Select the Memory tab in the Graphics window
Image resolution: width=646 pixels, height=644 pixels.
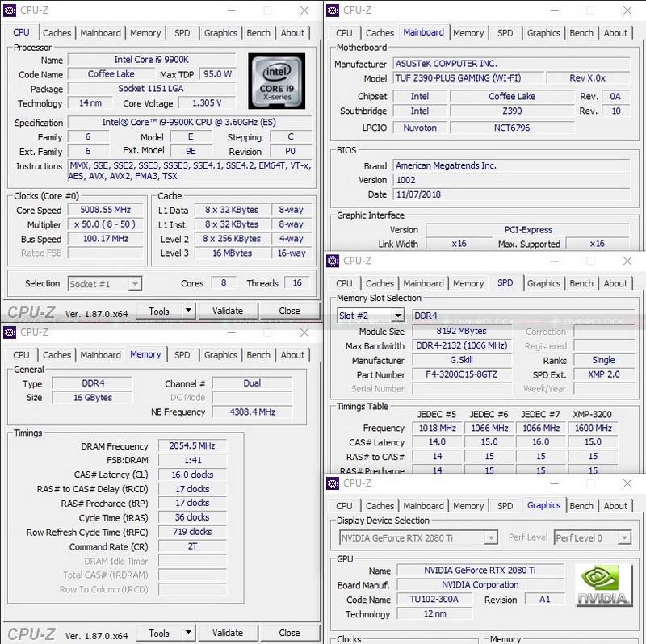468,506
